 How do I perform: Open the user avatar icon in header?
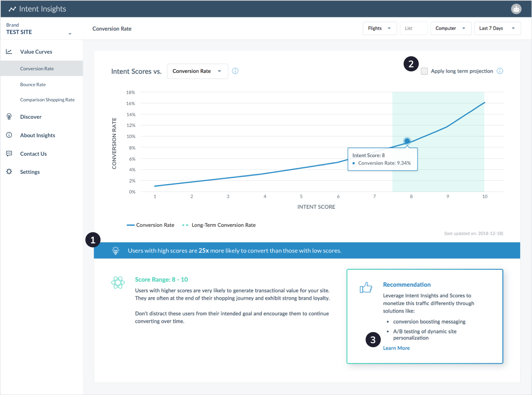coord(516,9)
